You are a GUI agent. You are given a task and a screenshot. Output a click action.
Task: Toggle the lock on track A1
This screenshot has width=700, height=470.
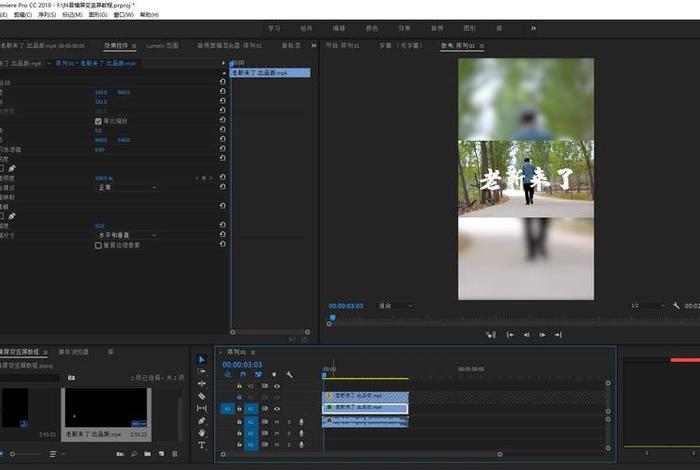pyautogui.click(x=239, y=422)
